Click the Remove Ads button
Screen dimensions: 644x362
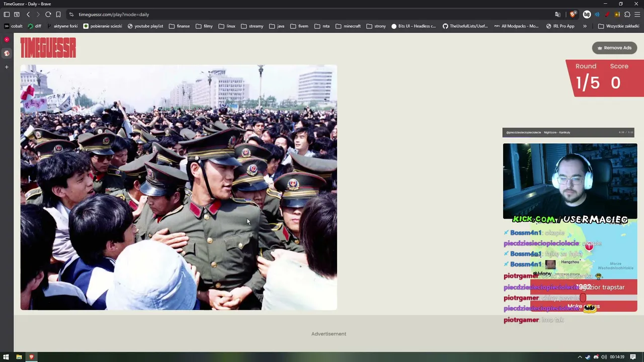coord(614,48)
